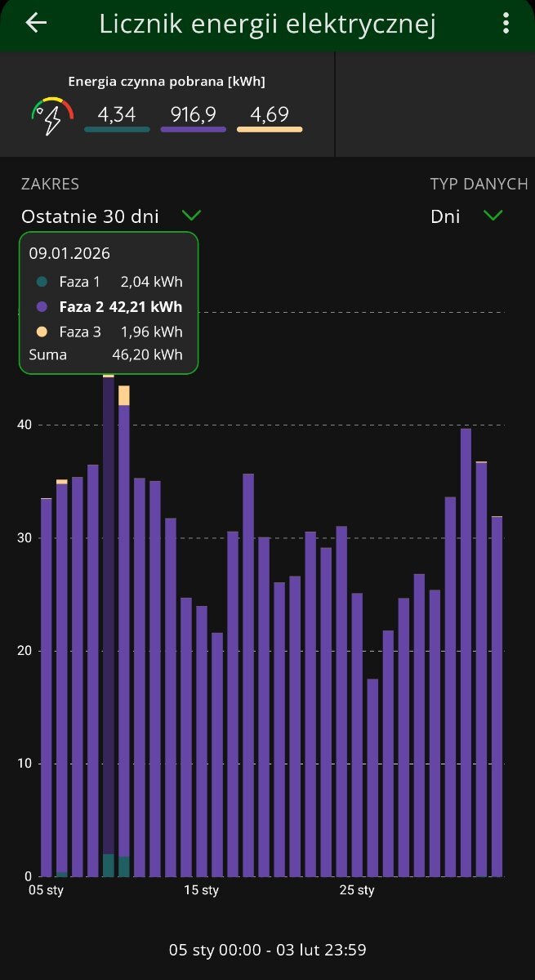Viewport: 535px width, 980px height.
Task: Open the 'Ostatnie 30 dni' range dropdown
Action: 91,216
